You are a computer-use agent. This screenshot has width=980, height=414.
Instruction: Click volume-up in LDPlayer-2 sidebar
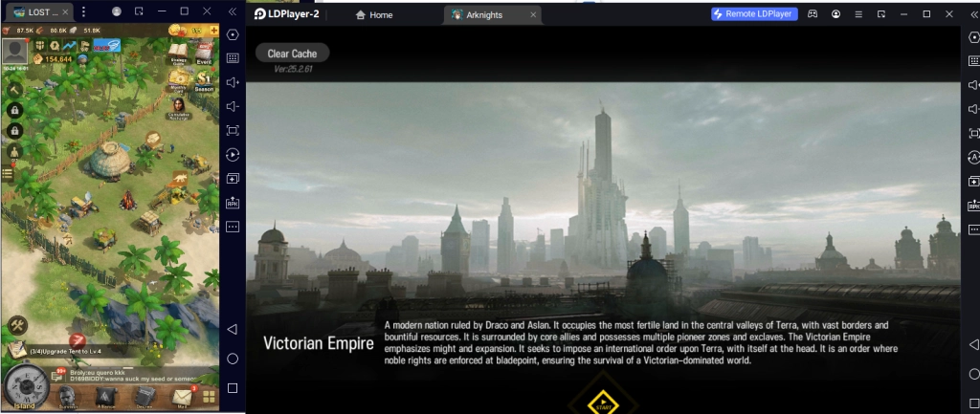click(973, 85)
